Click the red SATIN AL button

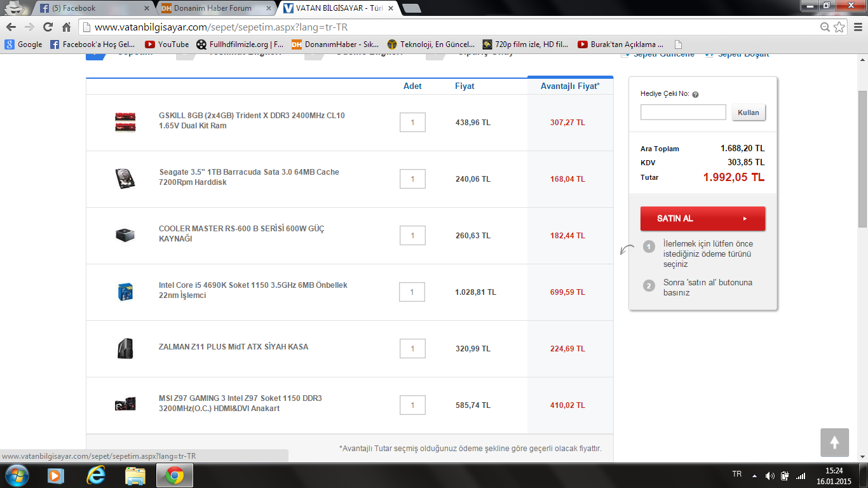point(703,219)
